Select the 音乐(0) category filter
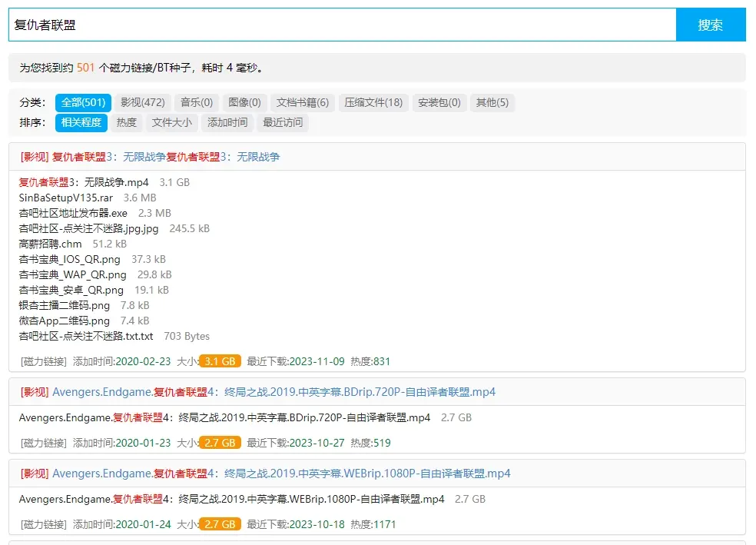 click(x=196, y=102)
